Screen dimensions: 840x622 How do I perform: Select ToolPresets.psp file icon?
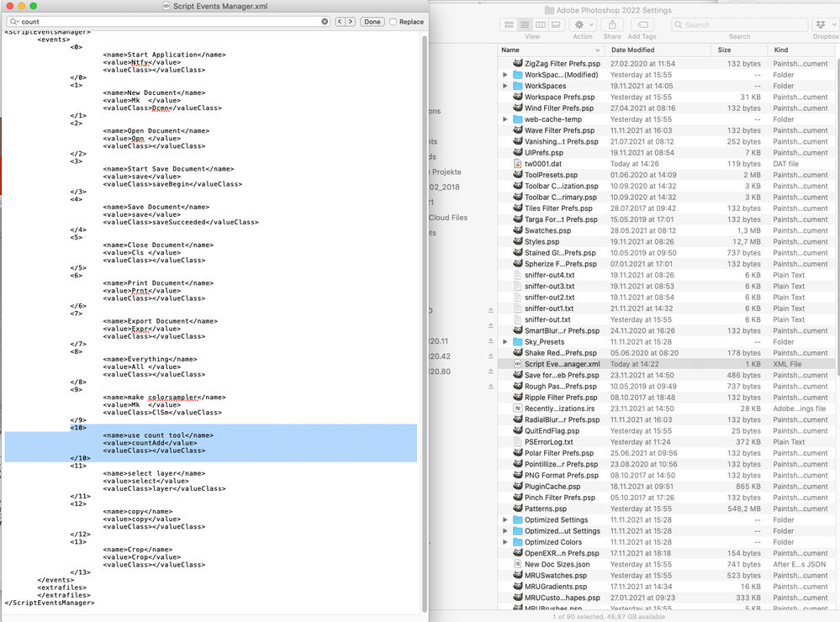(x=517, y=175)
